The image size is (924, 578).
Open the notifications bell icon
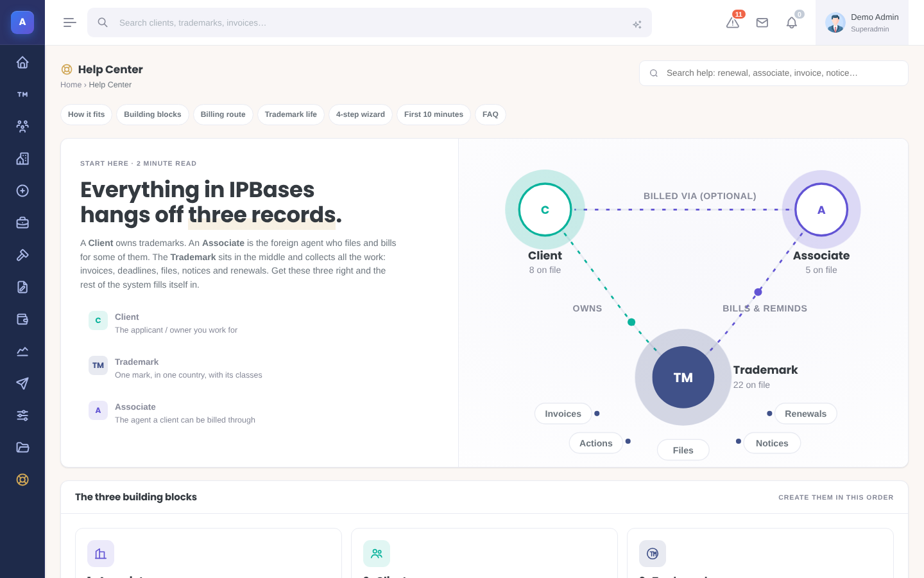[x=792, y=22]
